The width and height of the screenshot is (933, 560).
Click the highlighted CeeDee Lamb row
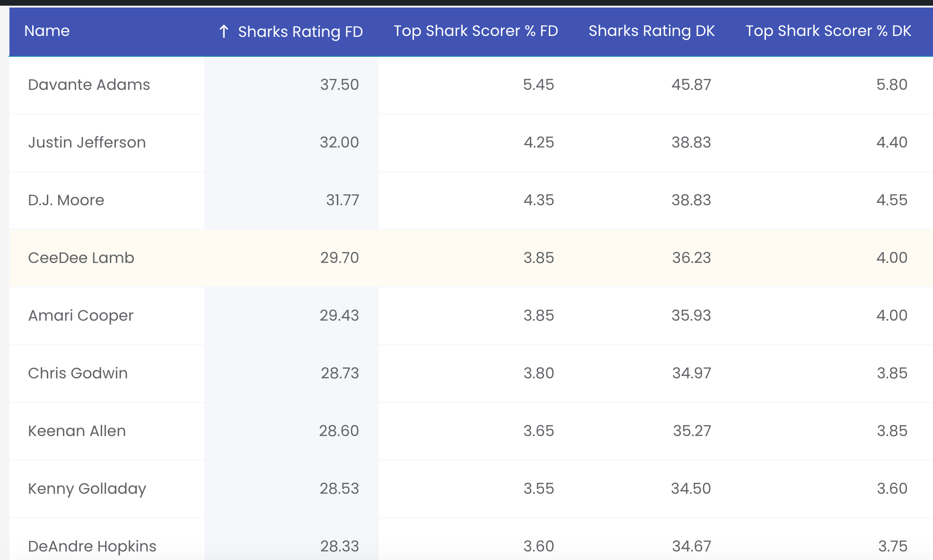pyautogui.click(x=81, y=258)
